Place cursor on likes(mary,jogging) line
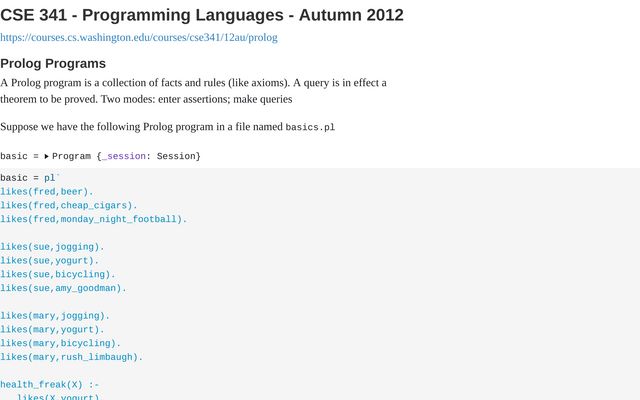This screenshot has width=640, height=400. pos(55,316)
